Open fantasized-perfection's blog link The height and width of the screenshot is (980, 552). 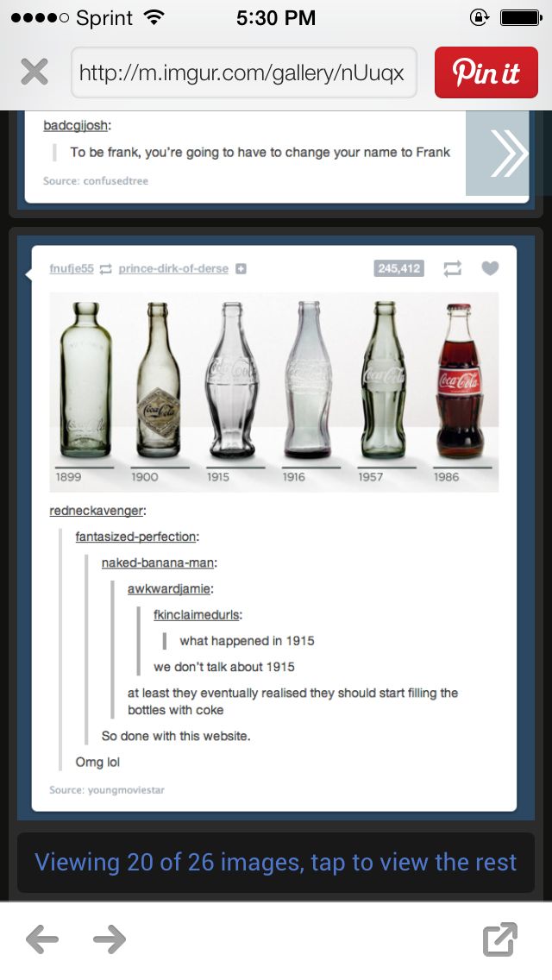click(x=136, y=537)
